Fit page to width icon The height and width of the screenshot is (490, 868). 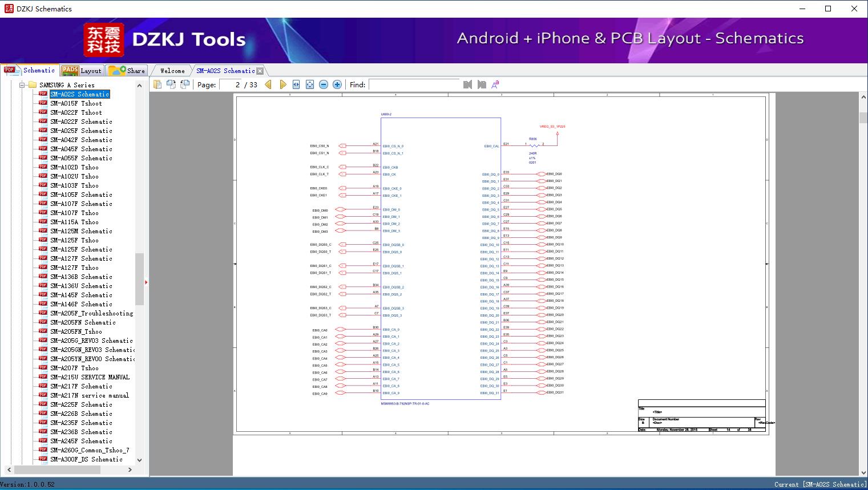296,84
